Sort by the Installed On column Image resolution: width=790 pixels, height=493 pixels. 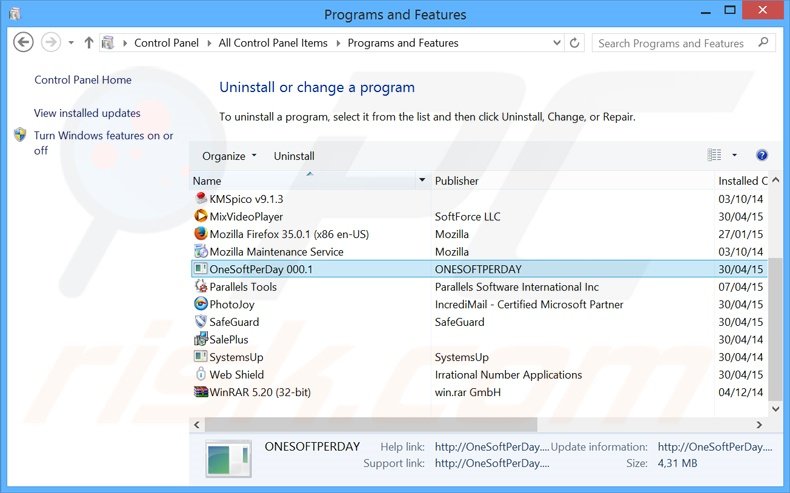pyautogui.click(x=742, y=181)
